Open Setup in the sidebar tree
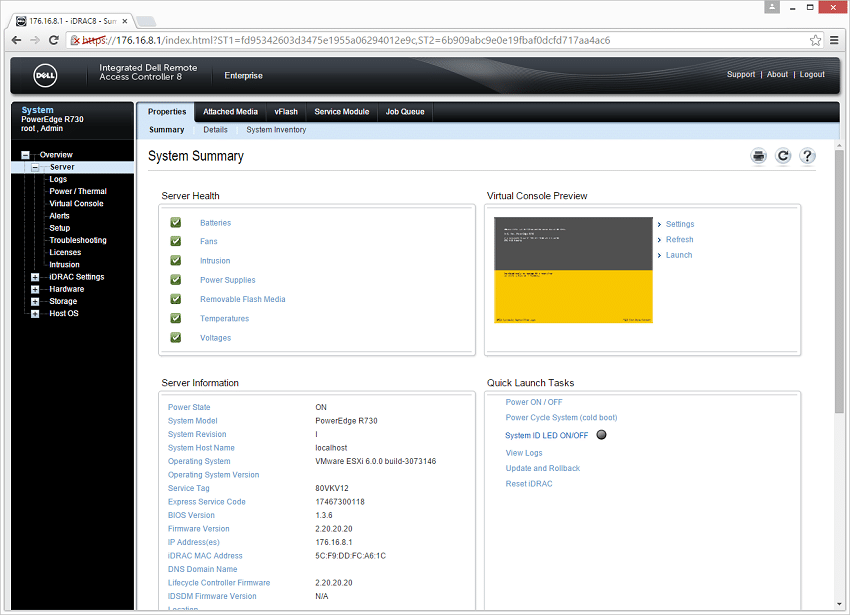 [x=60, y=228]
